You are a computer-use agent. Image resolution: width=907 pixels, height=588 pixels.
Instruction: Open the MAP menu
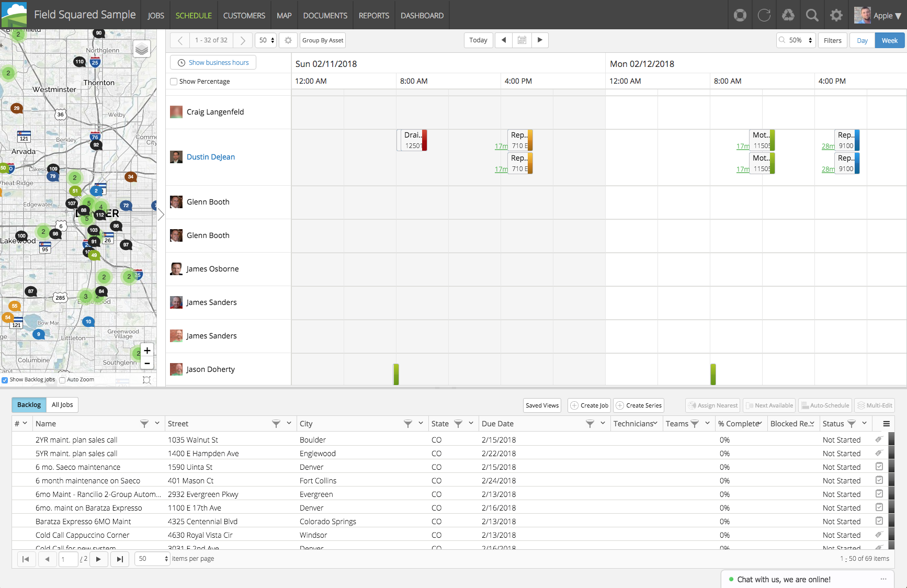click(x=284, y=15)
